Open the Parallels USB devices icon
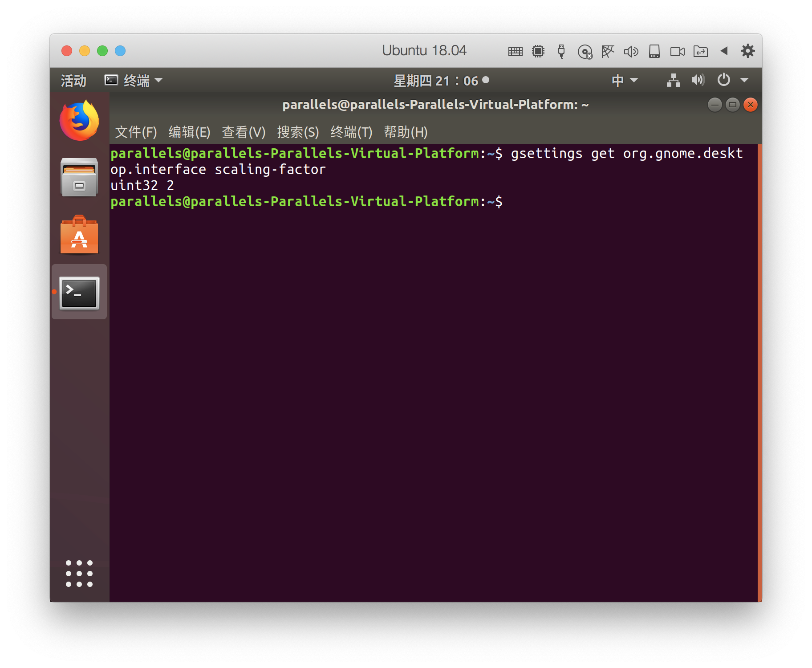This screenshot has height=668, width=812. point(561,52)
